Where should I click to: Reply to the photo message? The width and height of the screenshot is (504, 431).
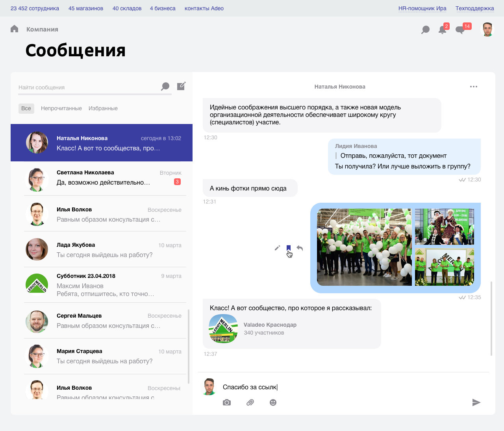click(x=300, y=248)
